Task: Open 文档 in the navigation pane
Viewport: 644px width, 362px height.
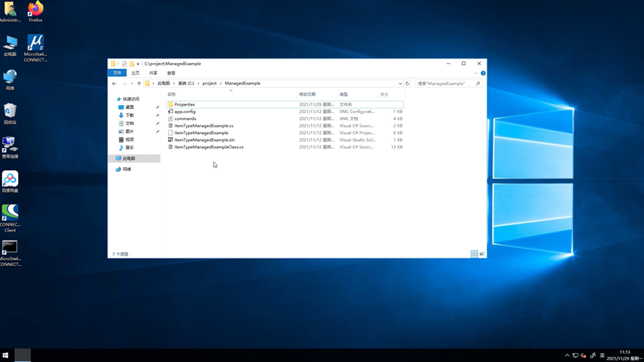Action: click(x=130, y=123)
